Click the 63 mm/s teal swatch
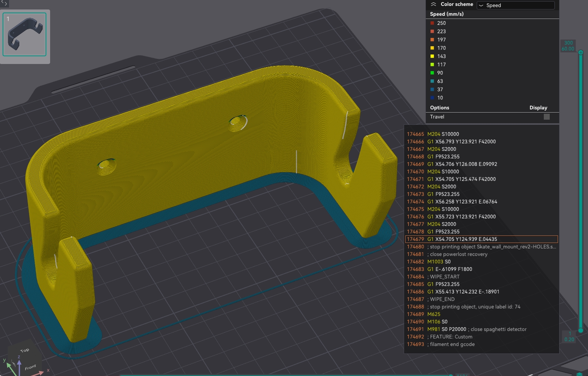Image resolution: width=588 pixels, height=376 pixels. pos(432,81)
